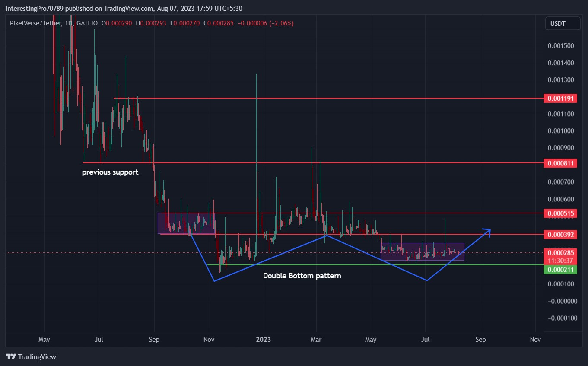Click the 2023 label on time axis
588x366 pixels.
pos(263,340)
